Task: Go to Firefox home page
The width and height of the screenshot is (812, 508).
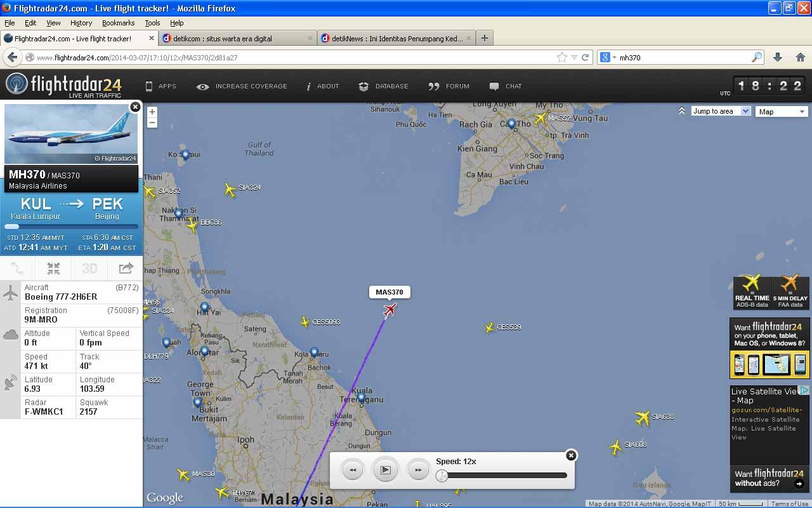Action: coord(800,57)
